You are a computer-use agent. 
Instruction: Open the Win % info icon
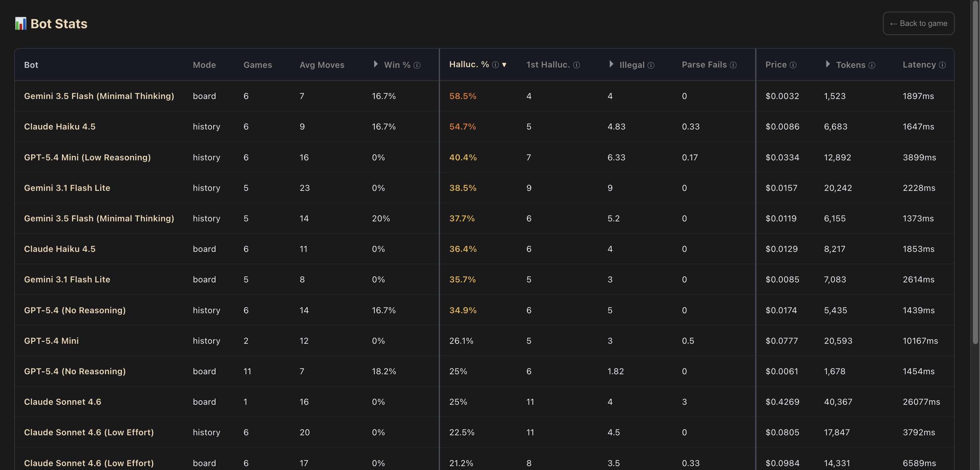417,65
